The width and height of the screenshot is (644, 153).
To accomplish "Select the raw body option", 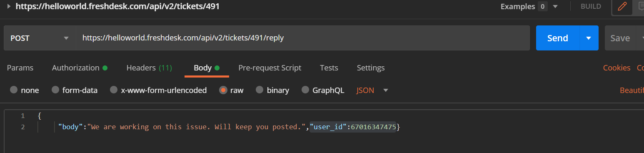I will tap(232, 90).
